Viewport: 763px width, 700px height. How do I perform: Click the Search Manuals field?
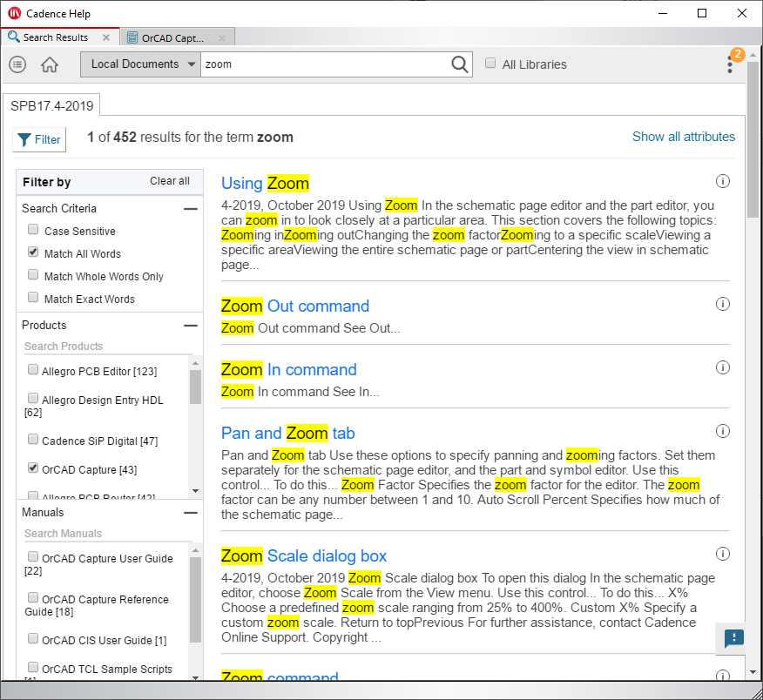(108, 534)
